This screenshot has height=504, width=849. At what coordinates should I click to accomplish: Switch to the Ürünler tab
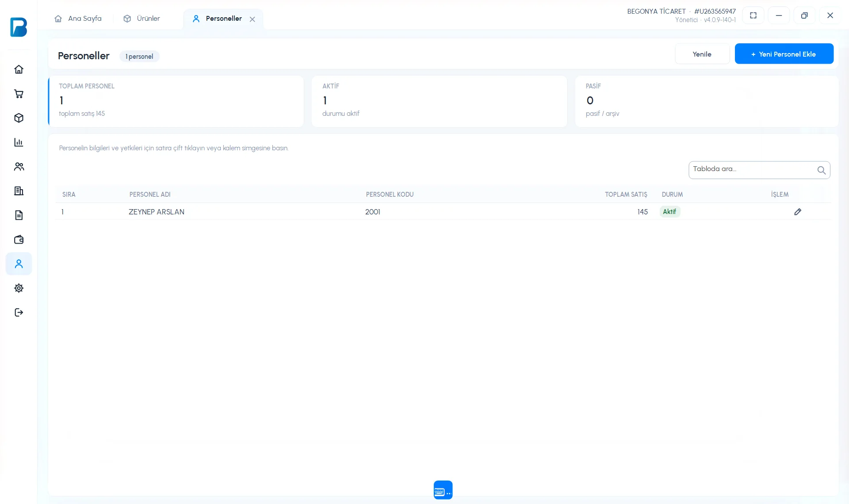click(x=142, y=19)
